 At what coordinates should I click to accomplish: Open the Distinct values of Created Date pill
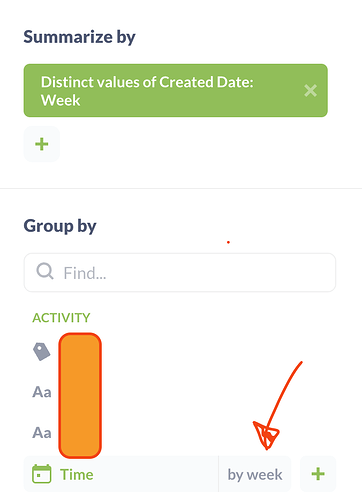[x=176, y=90]
